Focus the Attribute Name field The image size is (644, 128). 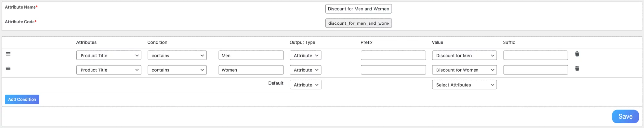pos(359,9)
